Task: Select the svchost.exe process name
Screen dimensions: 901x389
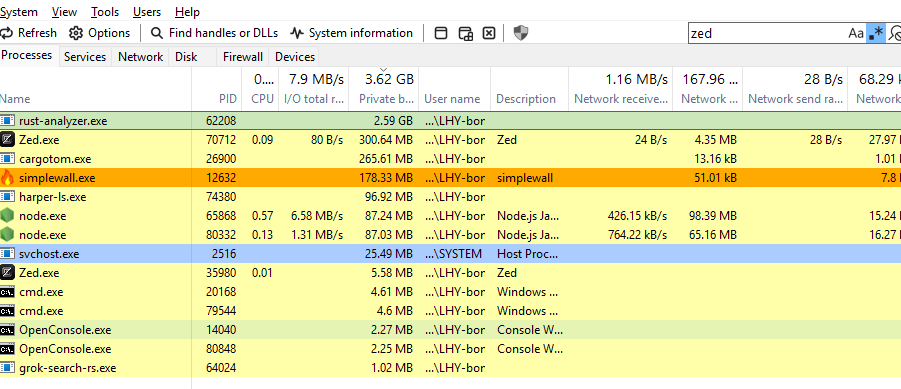Action: (x=49, y=253)
